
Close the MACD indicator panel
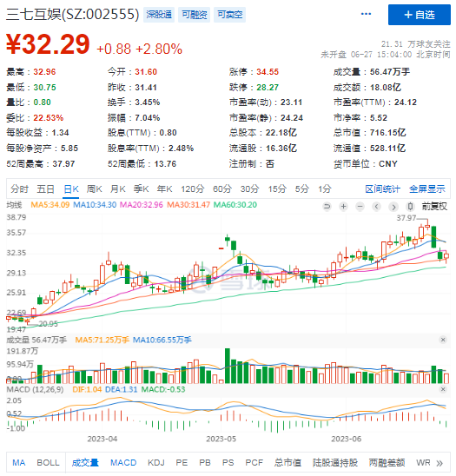pyautogui.click(x=443, y=389)
